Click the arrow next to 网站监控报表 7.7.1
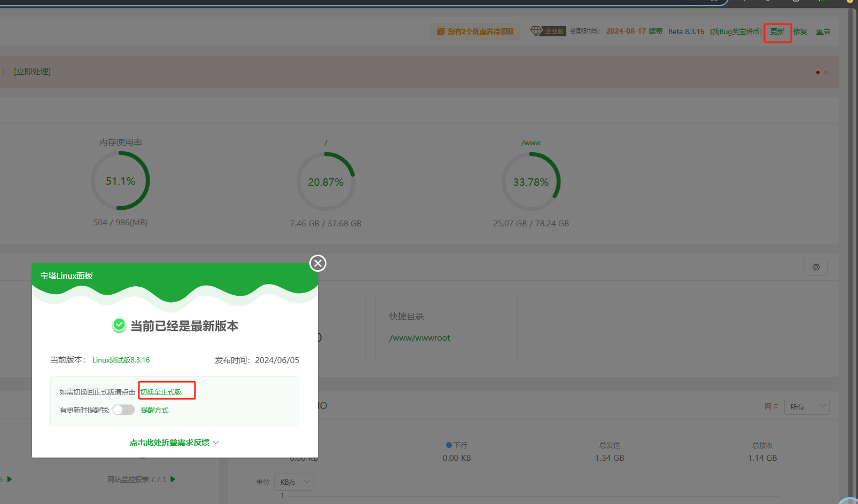Viewport: 858px width, 504px height. point(173,479)
